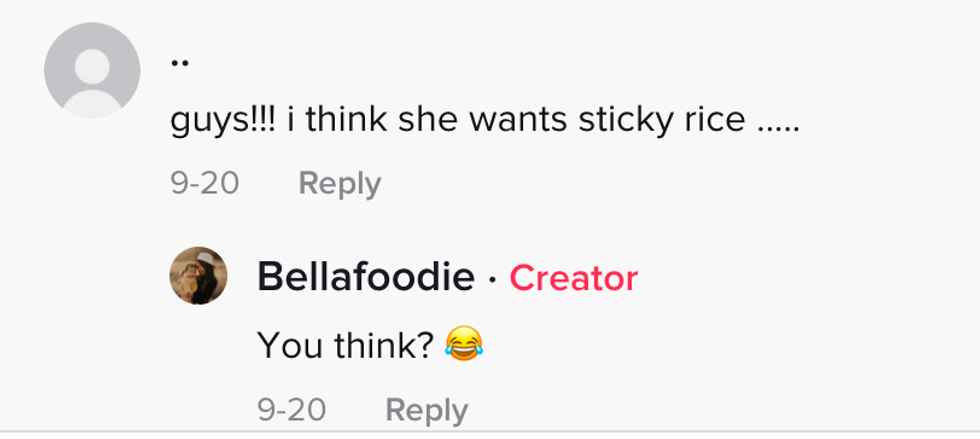
Task: Click the 9-20 date under Bellafoodie's reply
Action: click(x=291, y=410)
